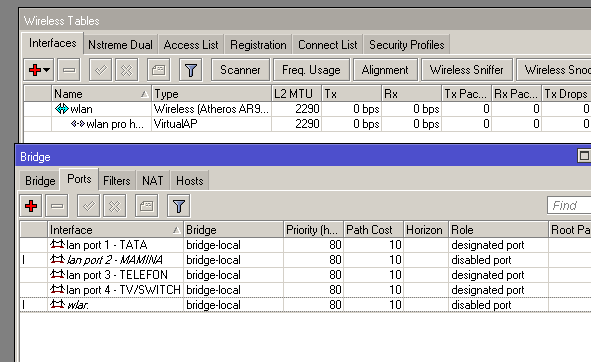Click the VirtualAP interface icon
The image size is (591, 362).
[78, 124]
